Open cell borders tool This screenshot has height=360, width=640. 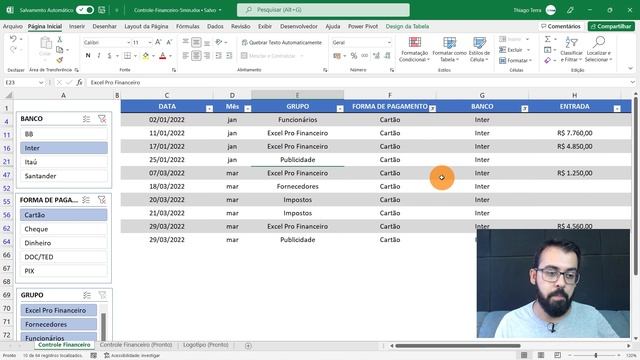pyautogui.click(x=128, y=56)
